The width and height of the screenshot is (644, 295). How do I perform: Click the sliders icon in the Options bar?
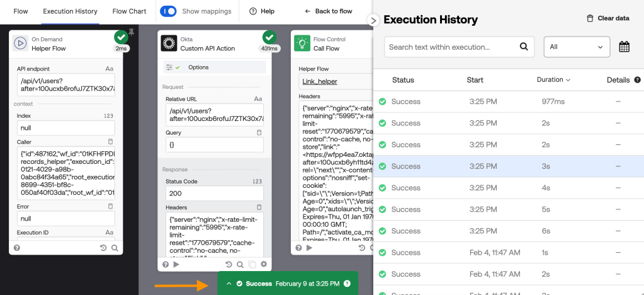(168, 67)
